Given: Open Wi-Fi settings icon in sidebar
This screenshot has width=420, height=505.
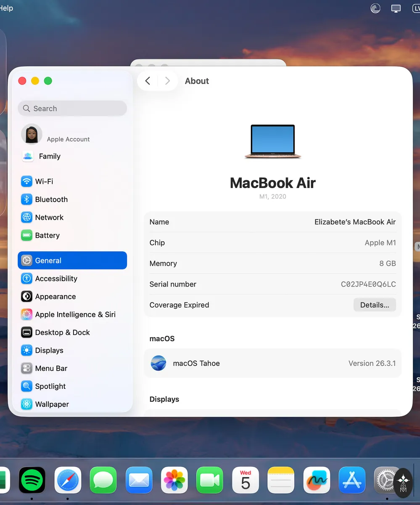Looking at the screenshot, I should pyautogui.click(x=26, y=181).
